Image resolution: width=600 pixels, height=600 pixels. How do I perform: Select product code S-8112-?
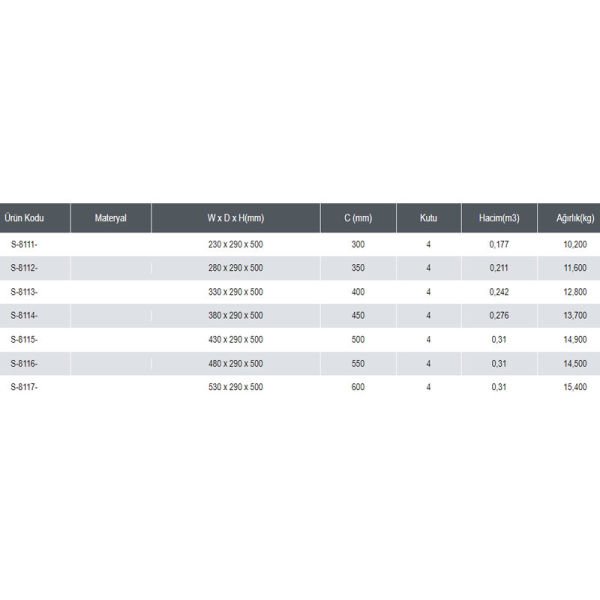click(24, 268)
